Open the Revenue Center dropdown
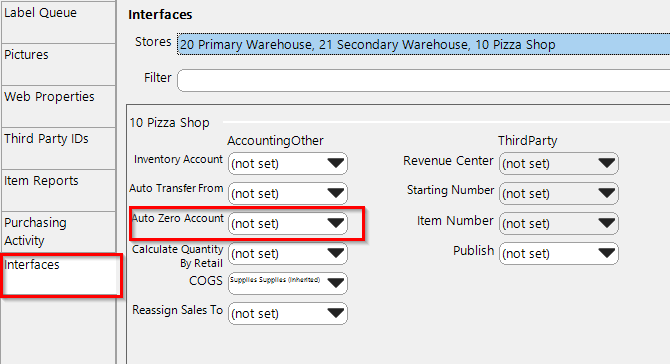Image resolution: width=670 pixels, height=364 pixels. click(x=558, y=164)
